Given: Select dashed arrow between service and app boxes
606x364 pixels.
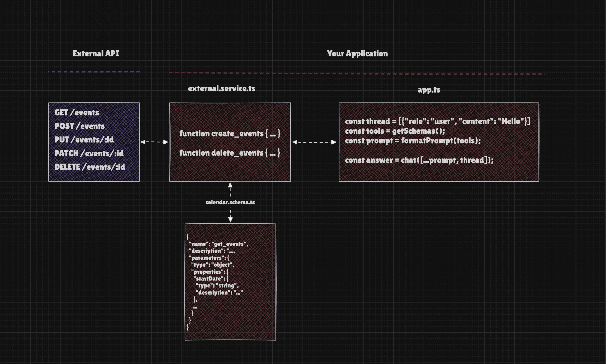Looking at the screenshot, I should tap(314, 142).
